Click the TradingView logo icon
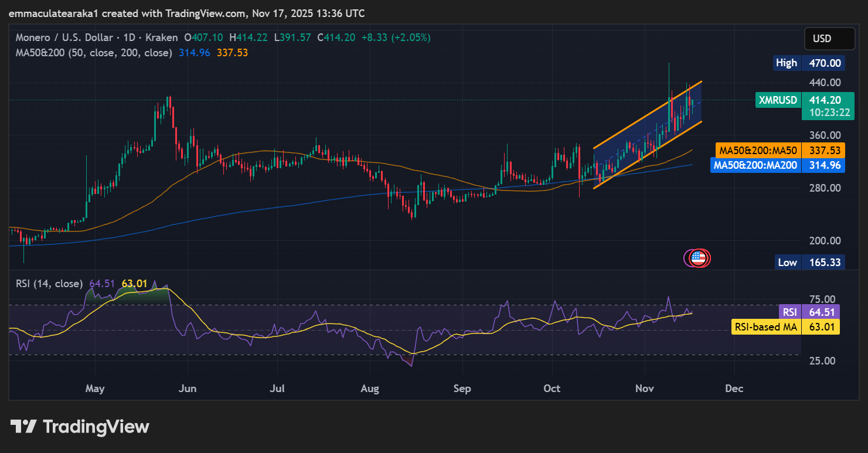868x453 pixels. coord(25,427)
